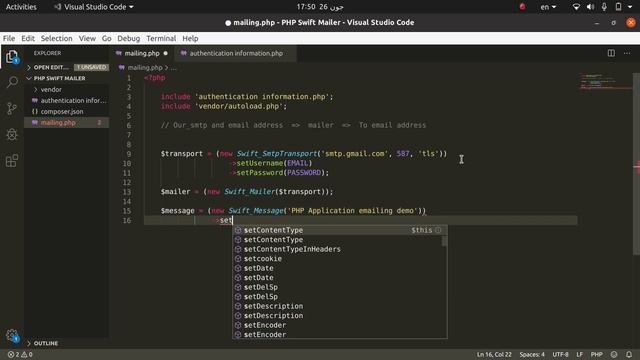640x360 pixels.
Task: Click suggestion details info icon
Action: (438, 230)
